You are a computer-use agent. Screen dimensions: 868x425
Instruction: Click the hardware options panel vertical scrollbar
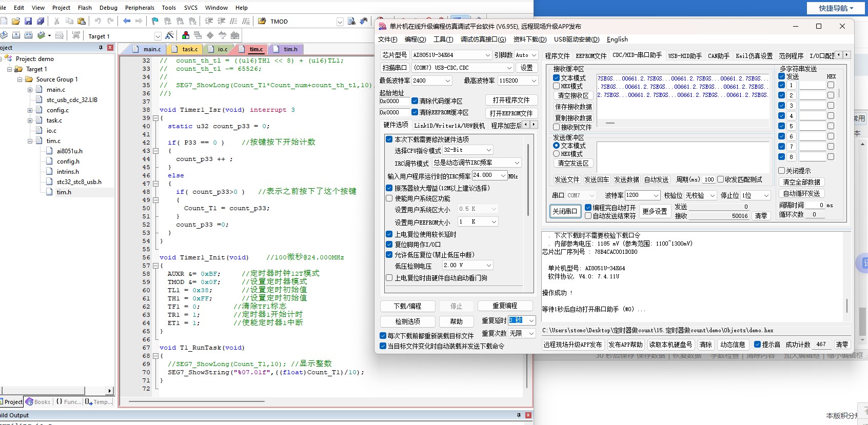click(528, 179)
